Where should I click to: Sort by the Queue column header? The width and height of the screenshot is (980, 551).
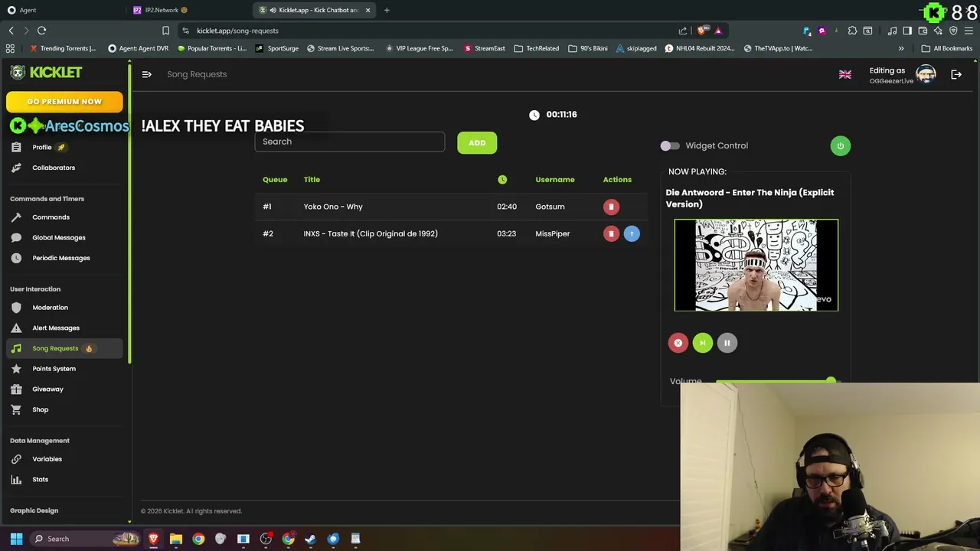(275, 180)
